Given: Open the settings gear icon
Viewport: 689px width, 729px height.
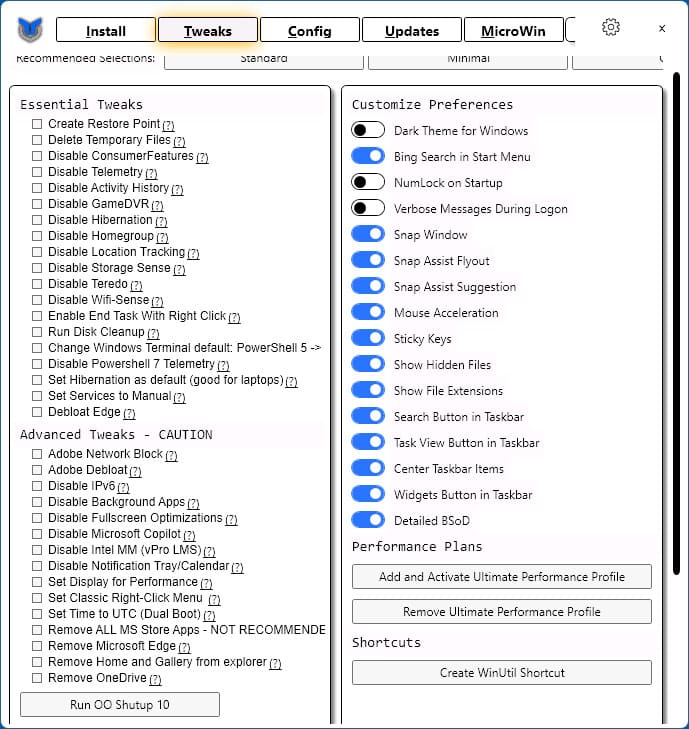Looking at the screenshot, I should 610,27.
